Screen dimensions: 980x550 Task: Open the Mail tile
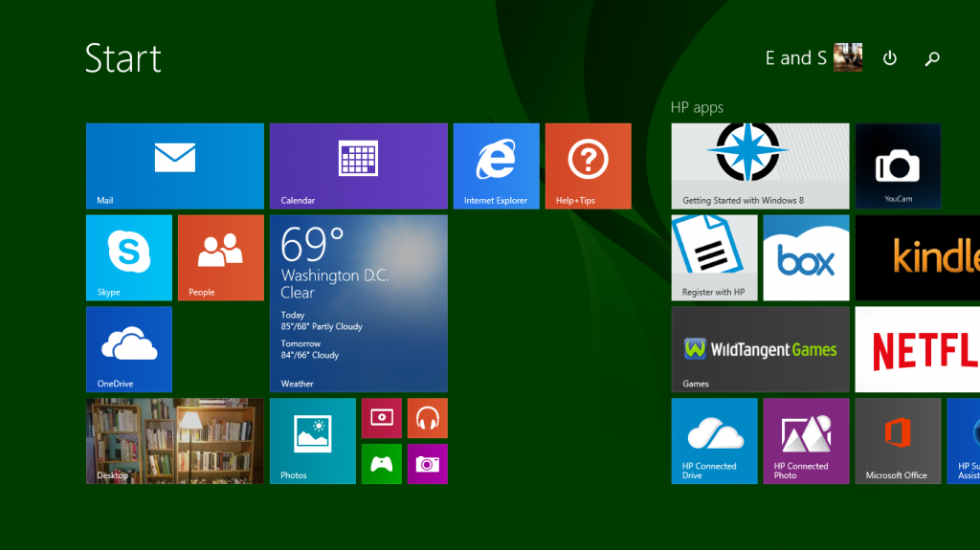point(174,165)
